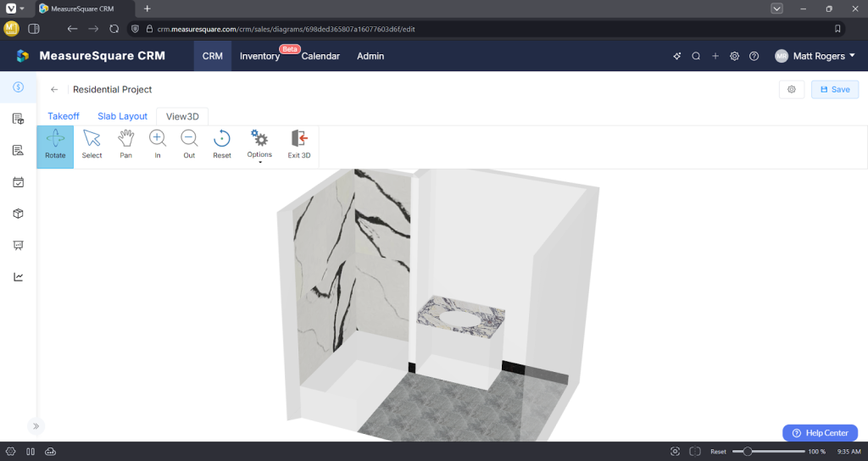Screen dimensions: 868x461
Task: Open the browser profile avatar
Action: point(11,29)
